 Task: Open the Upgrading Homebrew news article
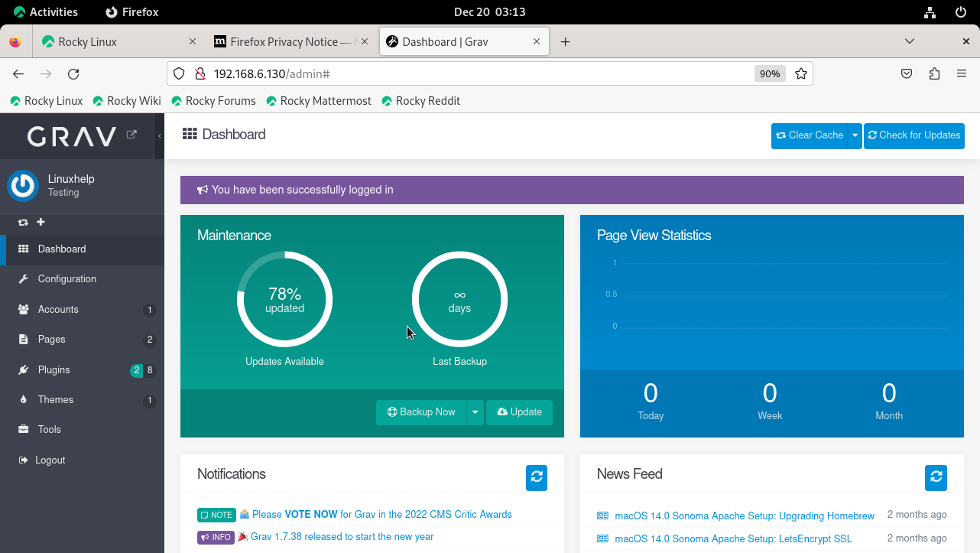[x=745, y=516]
